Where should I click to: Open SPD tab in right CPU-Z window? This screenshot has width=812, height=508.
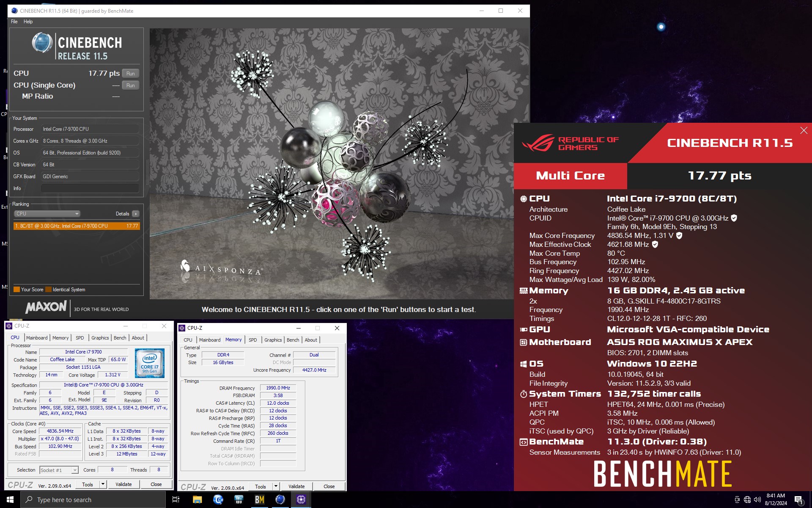pos(253,340)
